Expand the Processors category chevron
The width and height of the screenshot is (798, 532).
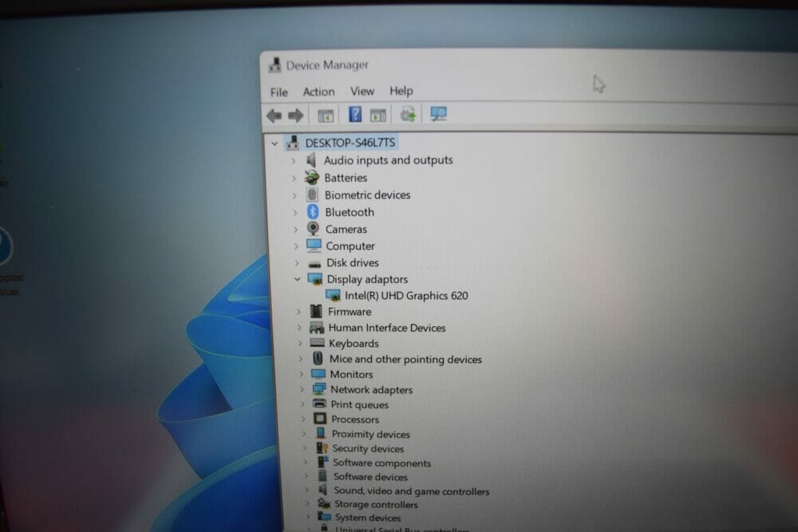point(303,419)
